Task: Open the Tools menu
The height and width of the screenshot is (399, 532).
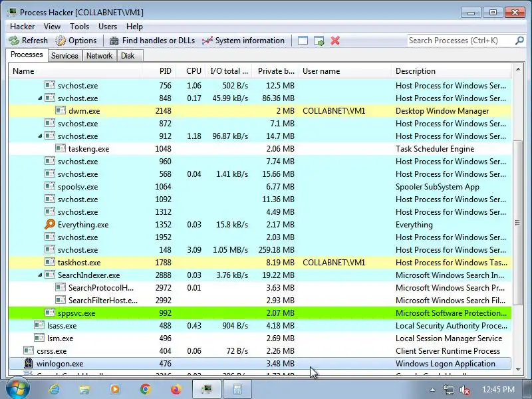Action: coord(79,27)
